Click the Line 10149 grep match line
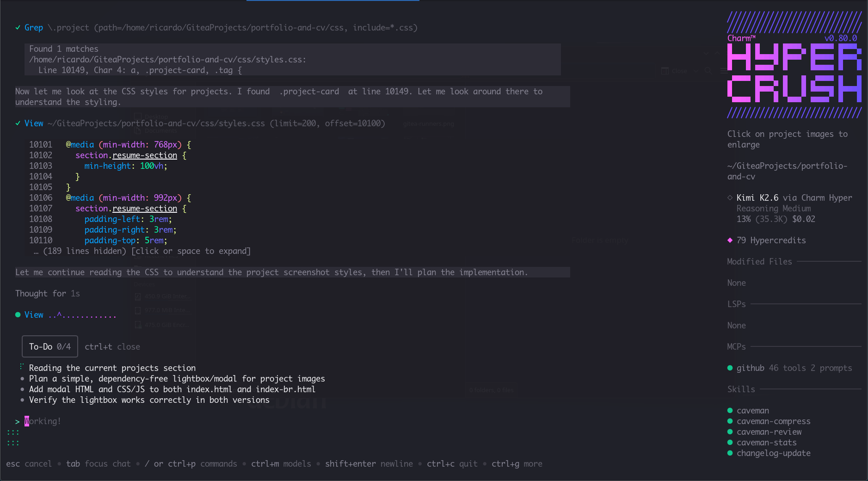The height and width of the screenshot is (481, 868). pyautogui.click(x=140, y=70)
